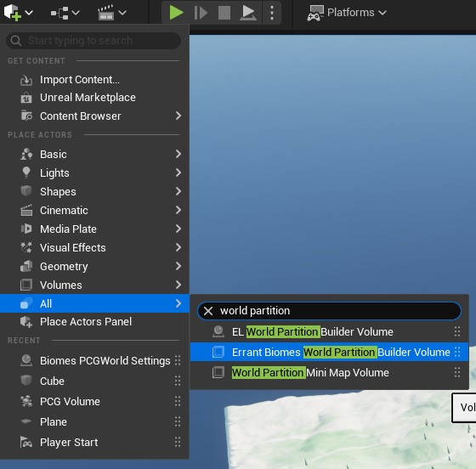The width and height of the screenshot is (476, 469).
Task: Expand the Basic actors submenu
Action: coord(94,154)
